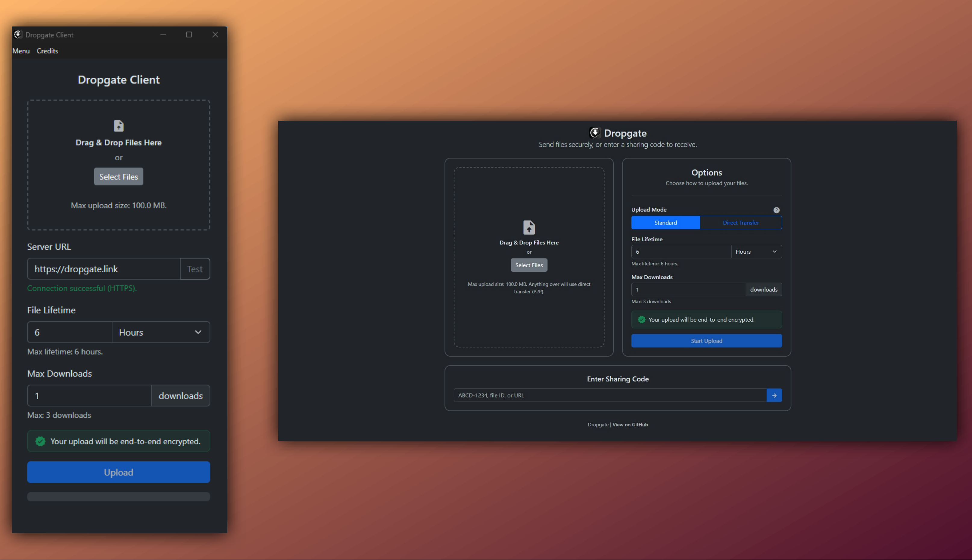This screenshot has width=972, height=560.
Task: Click 'Drag & Drop Files Here' text in Dropgate Client
Action: 119,143
